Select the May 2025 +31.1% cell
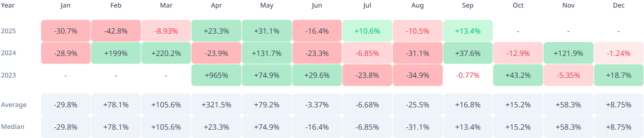Image resolution: width=644 pixels, height=138 pixels. click(267, 31)
